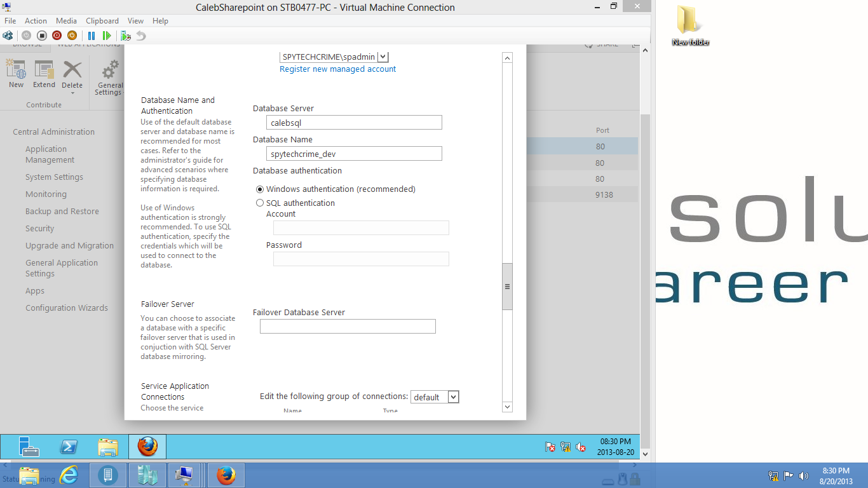868x488 pixels.
Task: Click the red Shut Down icon
Action: pyautogui.click(x=57, y=36)
